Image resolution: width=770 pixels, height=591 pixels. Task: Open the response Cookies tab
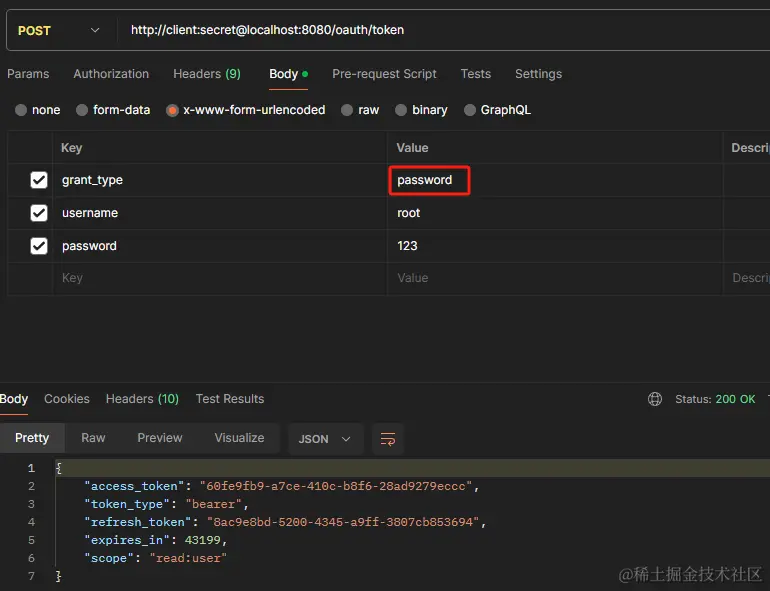67,399
